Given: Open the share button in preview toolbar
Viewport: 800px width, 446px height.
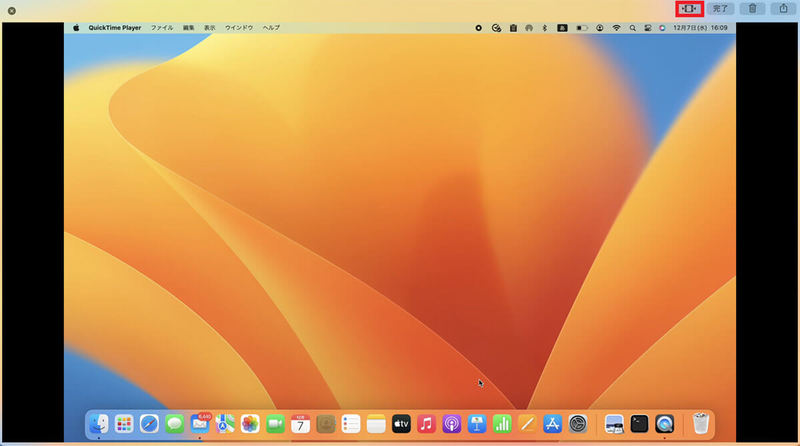Looking at the screenshot, I should point(783,9).
